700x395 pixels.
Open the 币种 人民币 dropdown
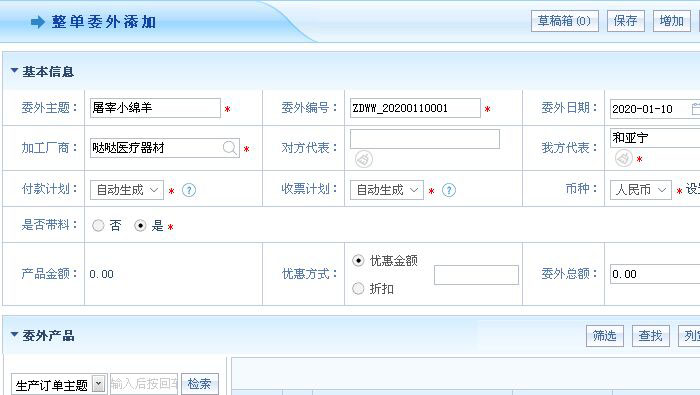641,190
